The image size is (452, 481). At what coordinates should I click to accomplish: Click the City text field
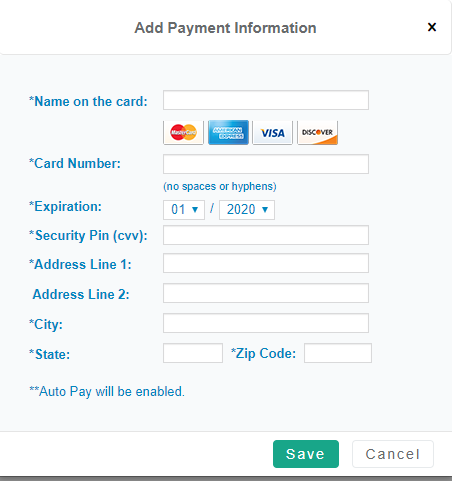click(x=266, y=323)
